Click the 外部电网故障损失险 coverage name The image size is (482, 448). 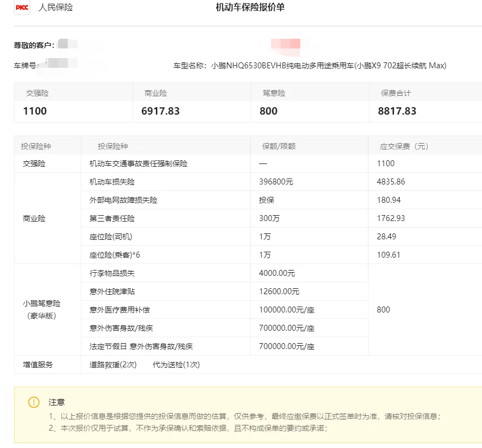pyautogui.click(x=123, y=200)
